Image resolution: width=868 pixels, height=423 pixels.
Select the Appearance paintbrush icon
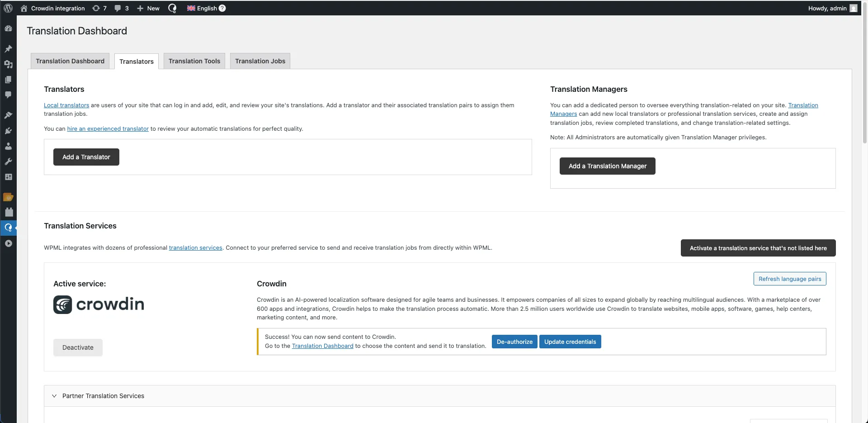point(8,115)
